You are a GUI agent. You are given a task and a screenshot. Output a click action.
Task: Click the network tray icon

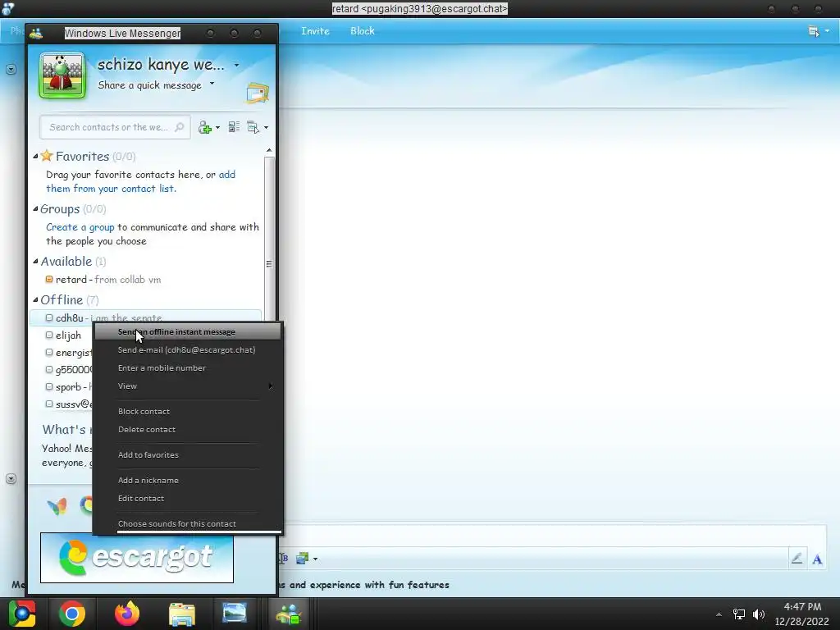tap(739, 614)
